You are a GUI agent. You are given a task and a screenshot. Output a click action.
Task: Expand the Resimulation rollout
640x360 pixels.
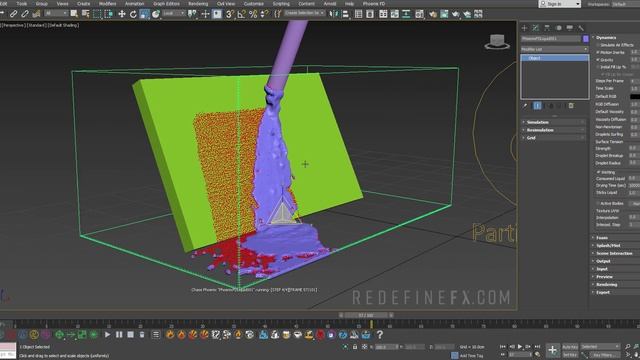(554, 130)
